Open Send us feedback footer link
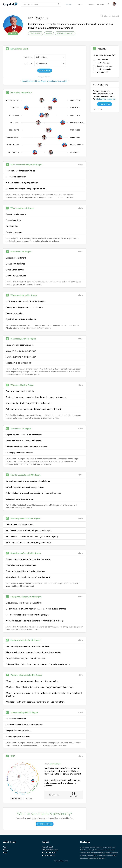The height and width of the screenshot is (868, 122). pos(47,847)
